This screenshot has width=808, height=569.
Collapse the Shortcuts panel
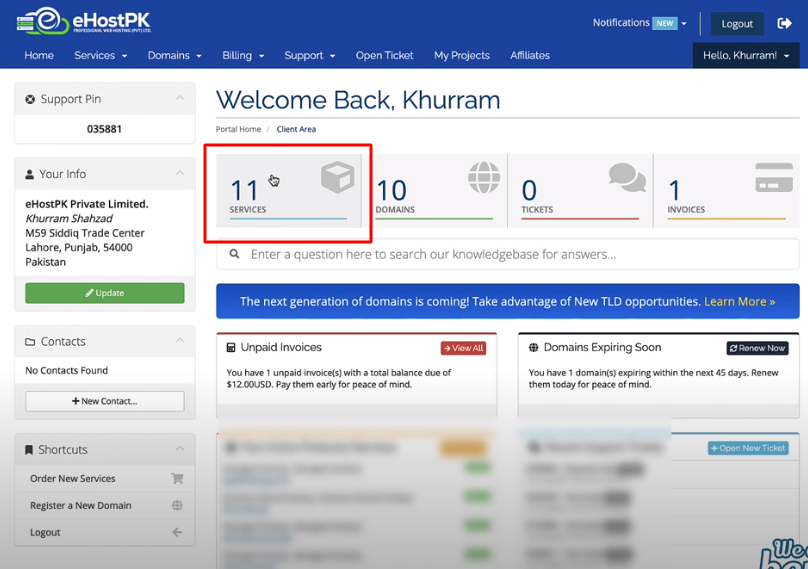(x=179, y=448)
